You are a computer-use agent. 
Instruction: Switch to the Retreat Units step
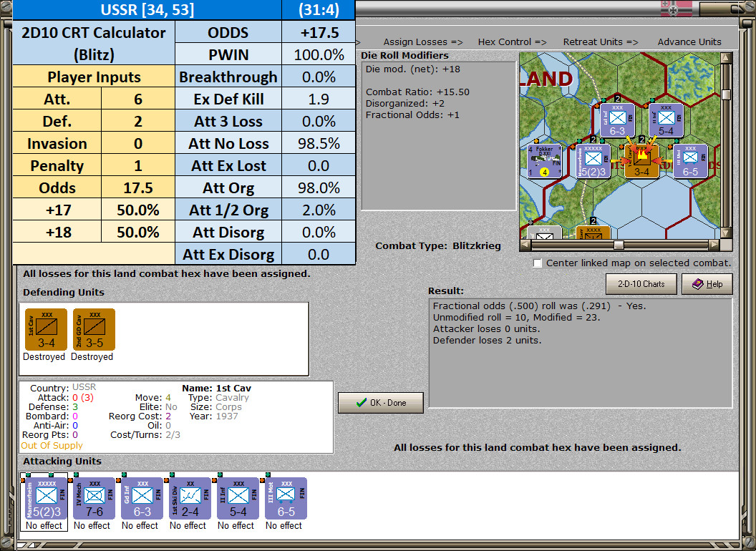(600, 42)
